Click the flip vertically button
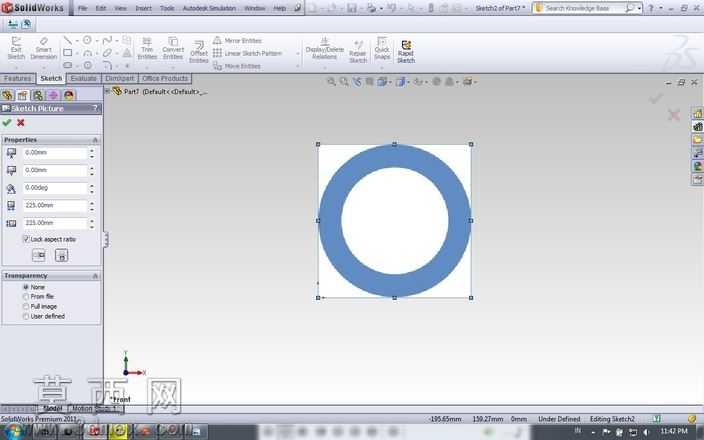The height and width of the screenshot is (440, 704). (x=61, y=255)
